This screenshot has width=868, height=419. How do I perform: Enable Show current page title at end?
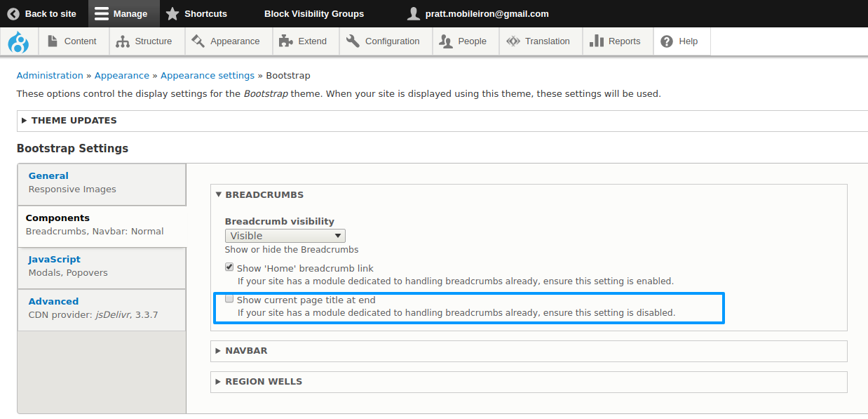(x=229, y=299)
